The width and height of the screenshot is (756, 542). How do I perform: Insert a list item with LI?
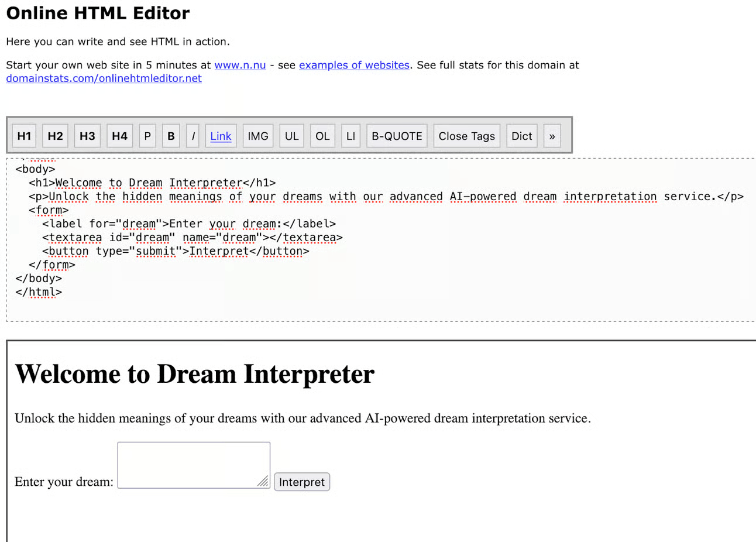point(350,136)
